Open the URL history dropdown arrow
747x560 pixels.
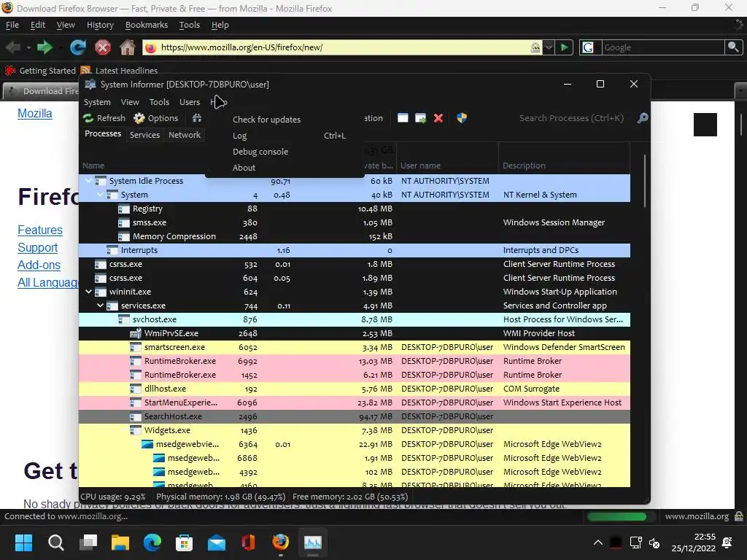click(x=549, y=47)
